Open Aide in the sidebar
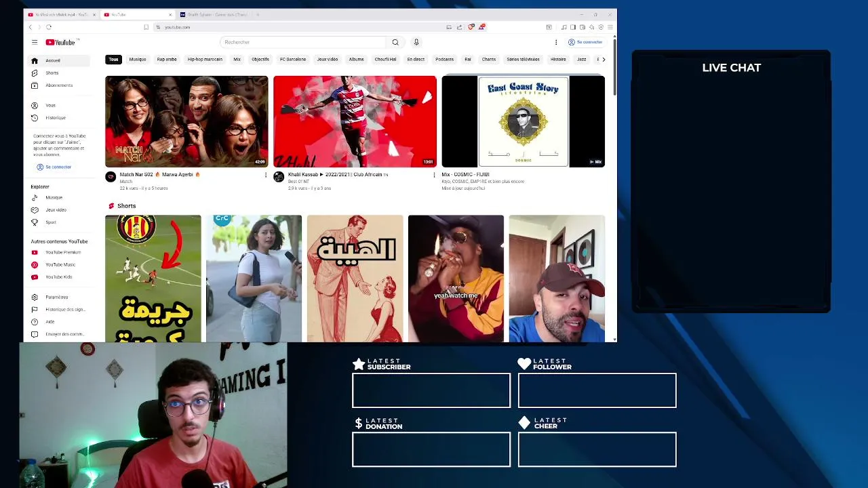 59,321
